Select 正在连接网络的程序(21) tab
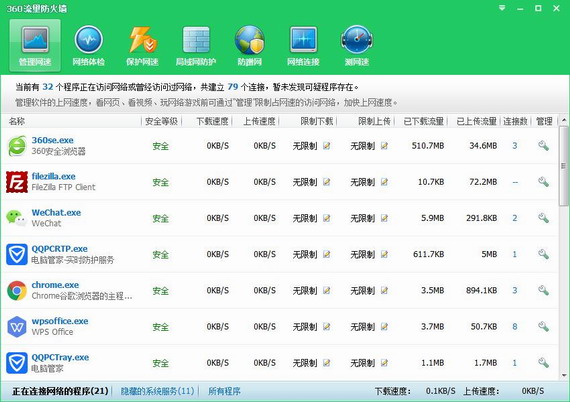Viewport: 570px width, 402px height. click(x=60, y=391)
